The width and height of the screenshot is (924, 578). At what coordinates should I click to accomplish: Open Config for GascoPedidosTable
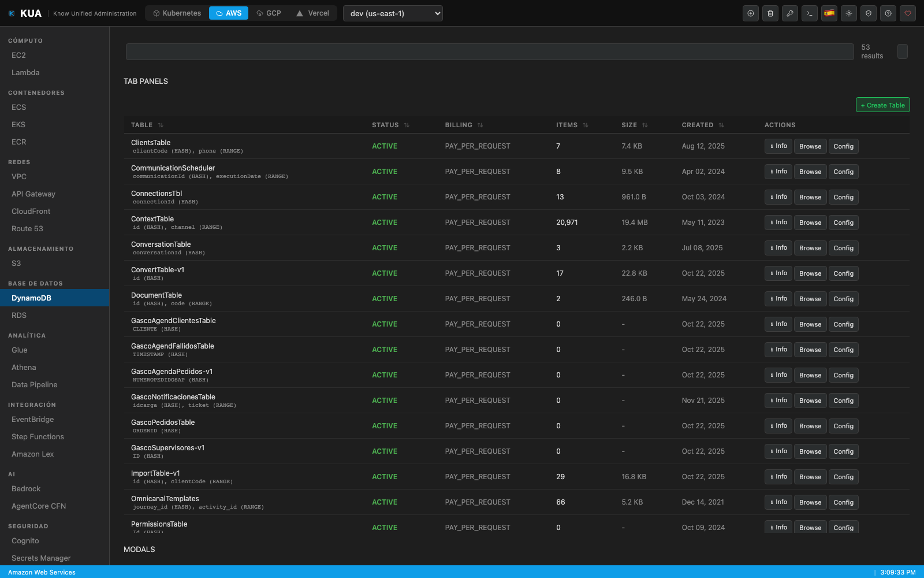843,426
